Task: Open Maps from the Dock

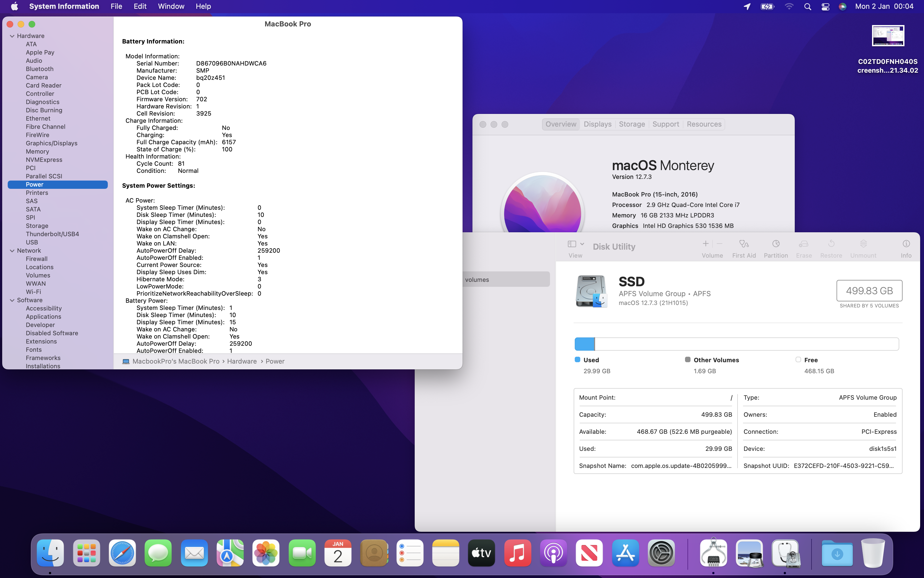Action: pos(230,553)
